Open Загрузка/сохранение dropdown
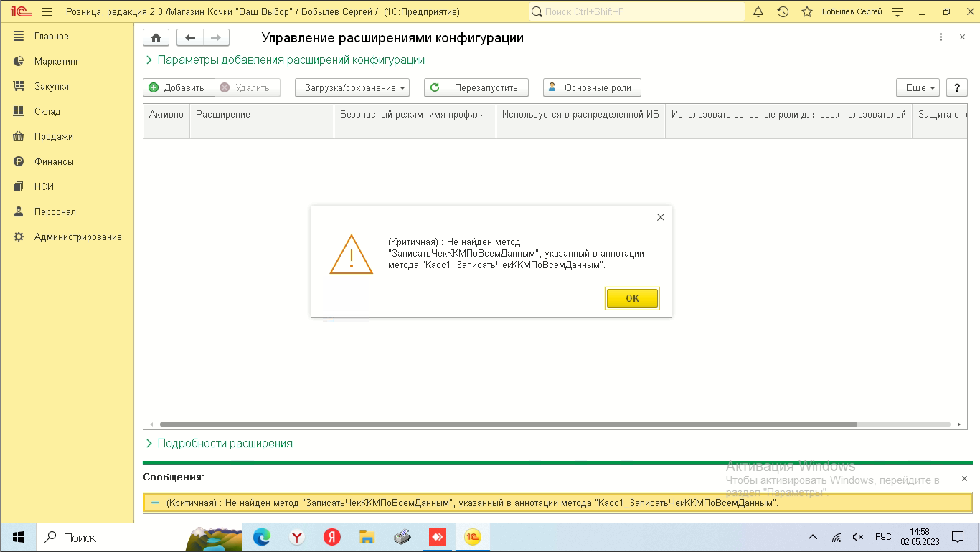980x552 pixels. point(352,87)
